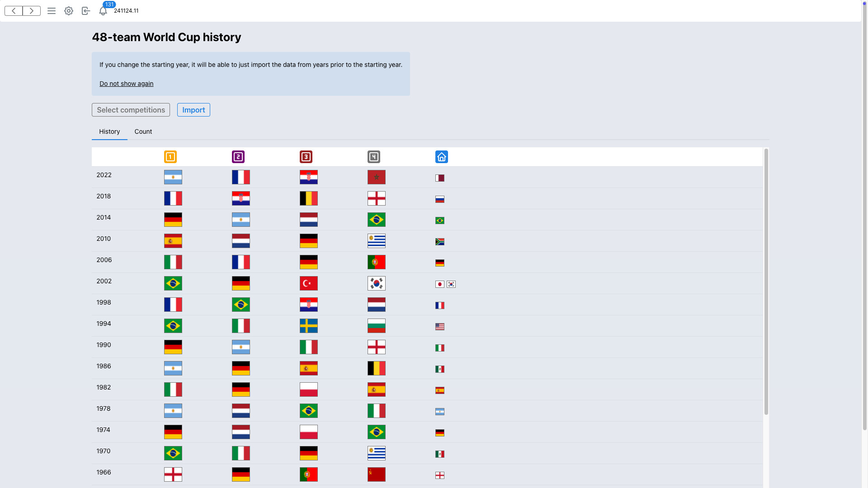Click the red third-place column icon
868x488 pixels.
click(x=307, y=157)
